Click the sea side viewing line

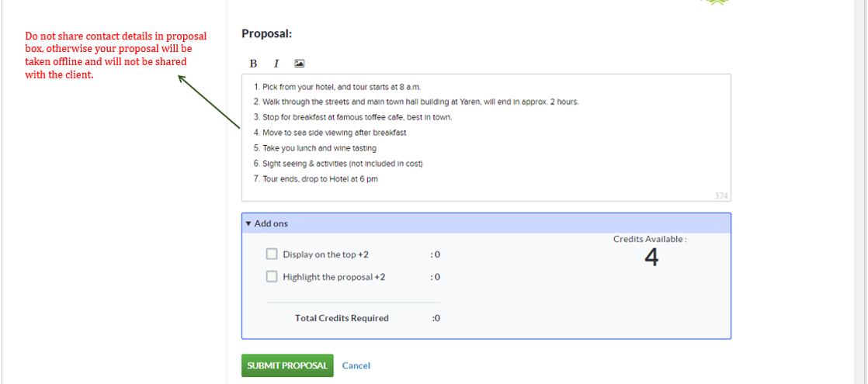click(x=334, y=133)
